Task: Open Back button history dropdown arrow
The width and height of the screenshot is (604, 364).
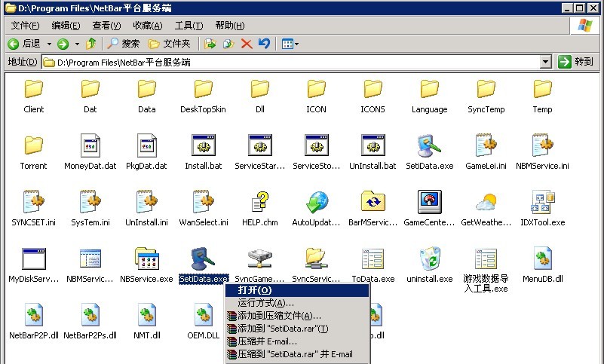Action: tap(49, 44)
